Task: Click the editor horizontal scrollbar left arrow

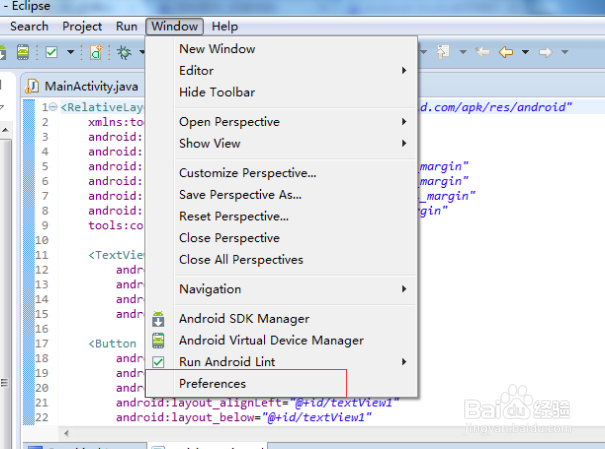Action: click(x=66, y=433)
